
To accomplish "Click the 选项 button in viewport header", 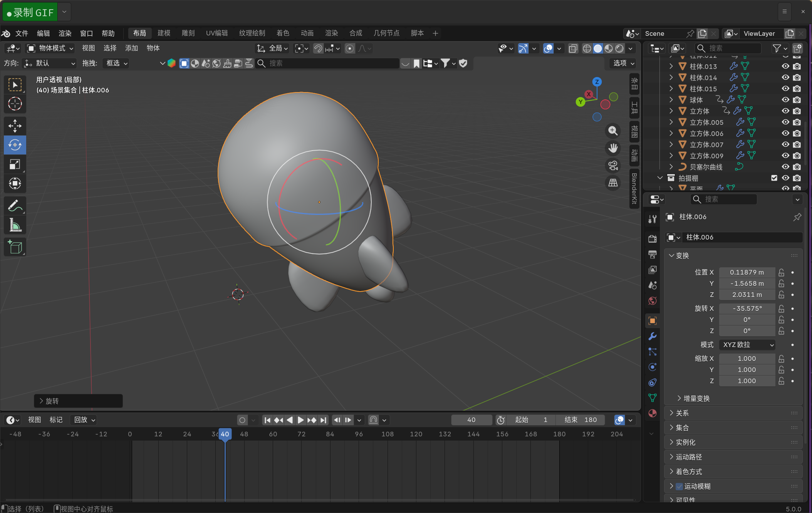I will point(623,63).
